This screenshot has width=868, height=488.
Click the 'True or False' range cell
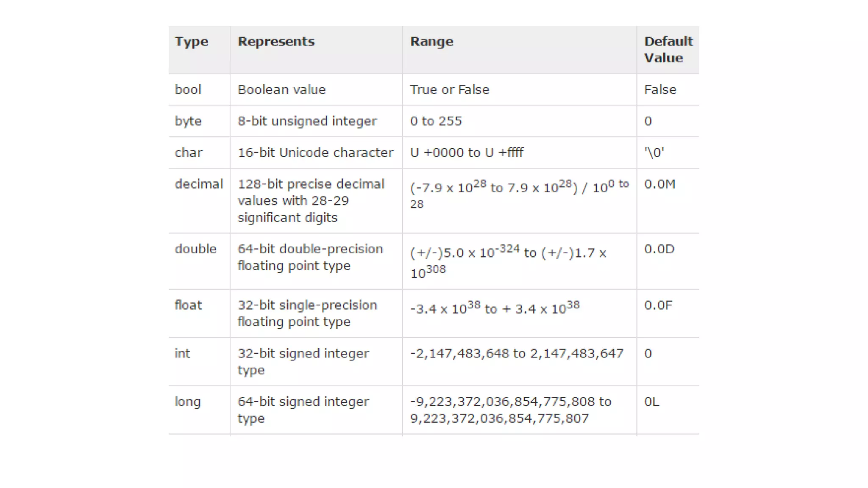tap(449, 89)
